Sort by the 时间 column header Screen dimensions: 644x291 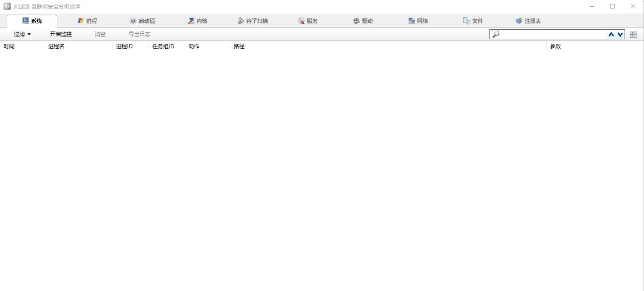pyautogui.click(x=22, y=46)
